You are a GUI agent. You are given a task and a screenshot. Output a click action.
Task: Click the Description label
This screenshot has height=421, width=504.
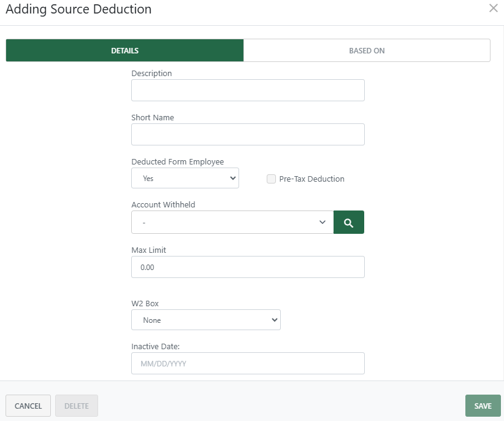(x=151, y=73)
